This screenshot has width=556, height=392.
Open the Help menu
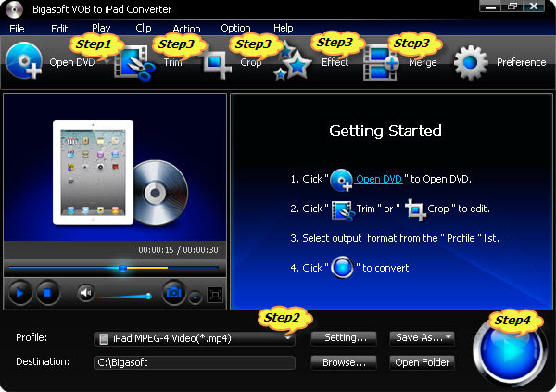283,29
